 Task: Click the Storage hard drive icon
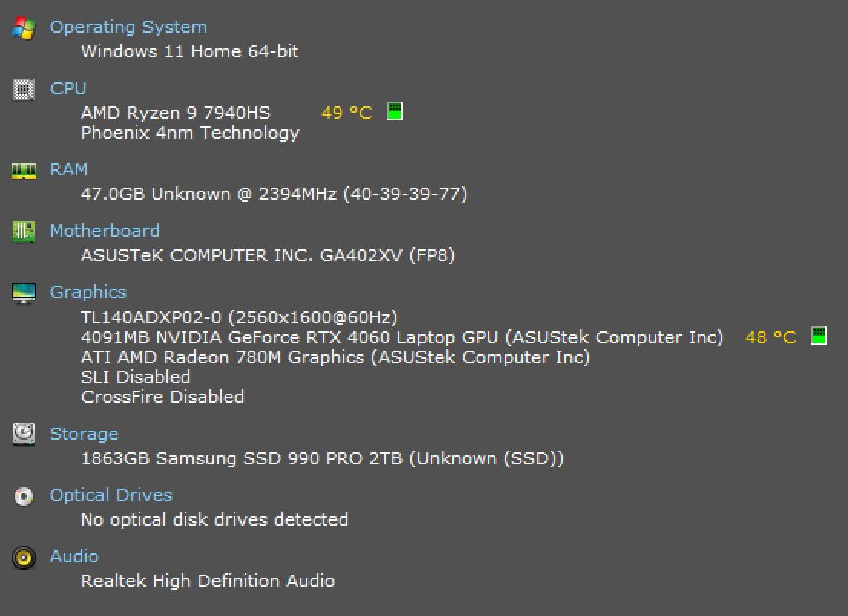24,434
